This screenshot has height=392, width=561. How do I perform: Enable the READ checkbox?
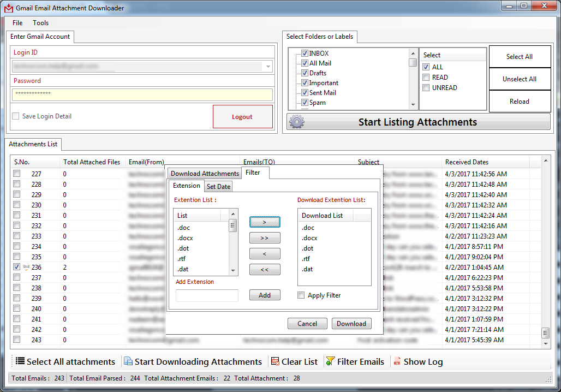point(426,78)
